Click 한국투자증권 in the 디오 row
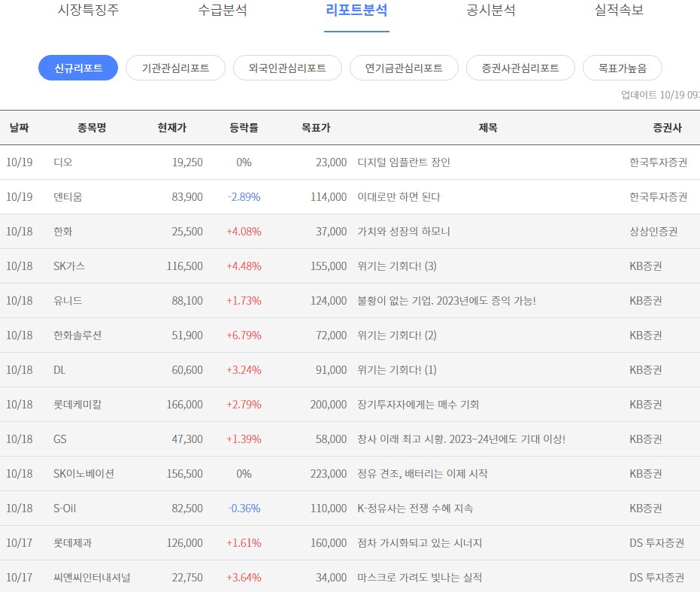Viewport: 700px width, 592px height. pos(659,162)
